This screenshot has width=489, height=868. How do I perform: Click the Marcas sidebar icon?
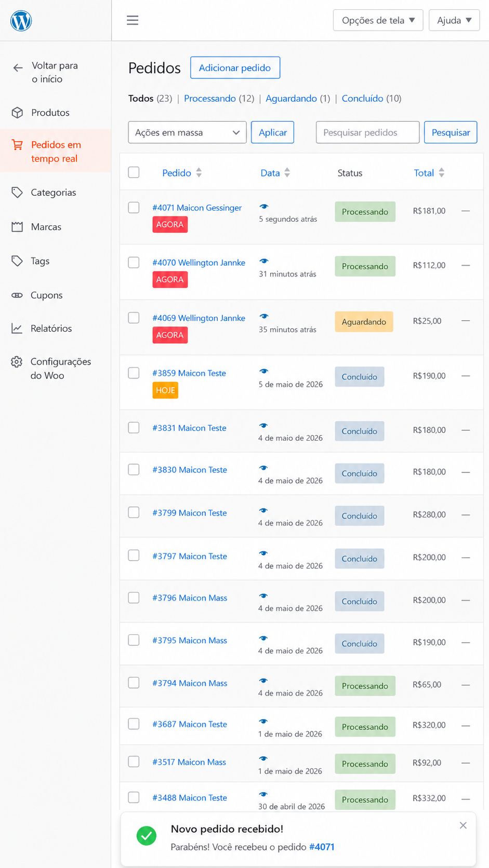17,227
